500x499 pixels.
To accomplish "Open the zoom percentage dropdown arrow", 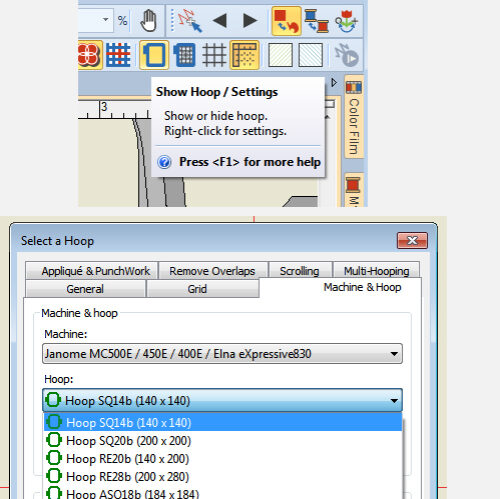I will tap(106, 20).
